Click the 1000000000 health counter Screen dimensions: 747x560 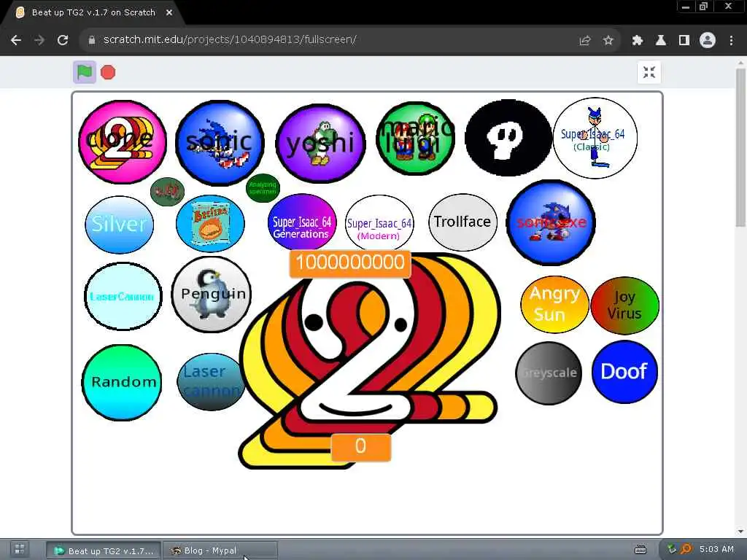[350, 262]
